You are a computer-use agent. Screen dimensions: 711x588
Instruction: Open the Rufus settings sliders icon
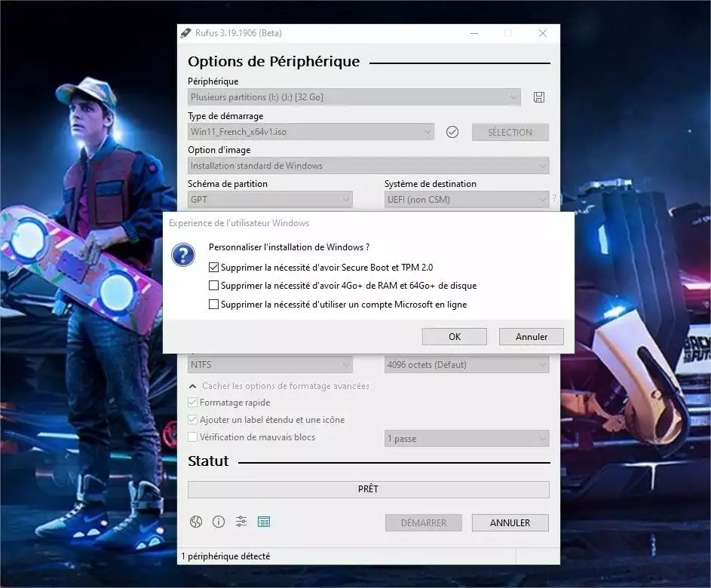[x=241, y=522]
